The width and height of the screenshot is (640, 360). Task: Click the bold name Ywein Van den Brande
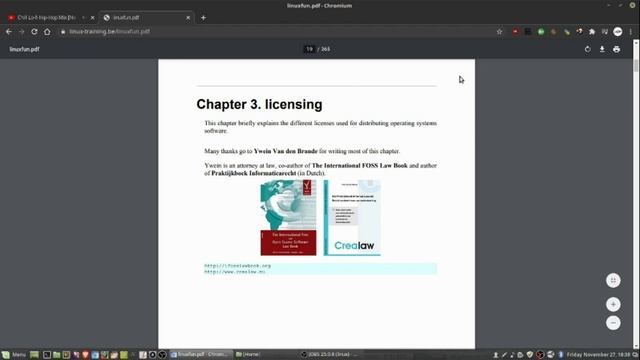[x=285, y=151]
